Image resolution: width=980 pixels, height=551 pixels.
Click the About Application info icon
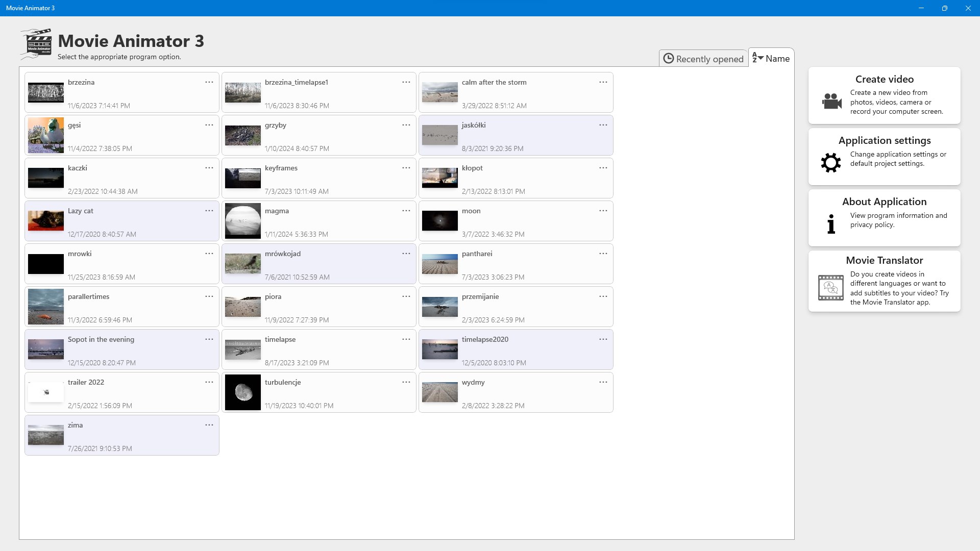tap(830, 223)
